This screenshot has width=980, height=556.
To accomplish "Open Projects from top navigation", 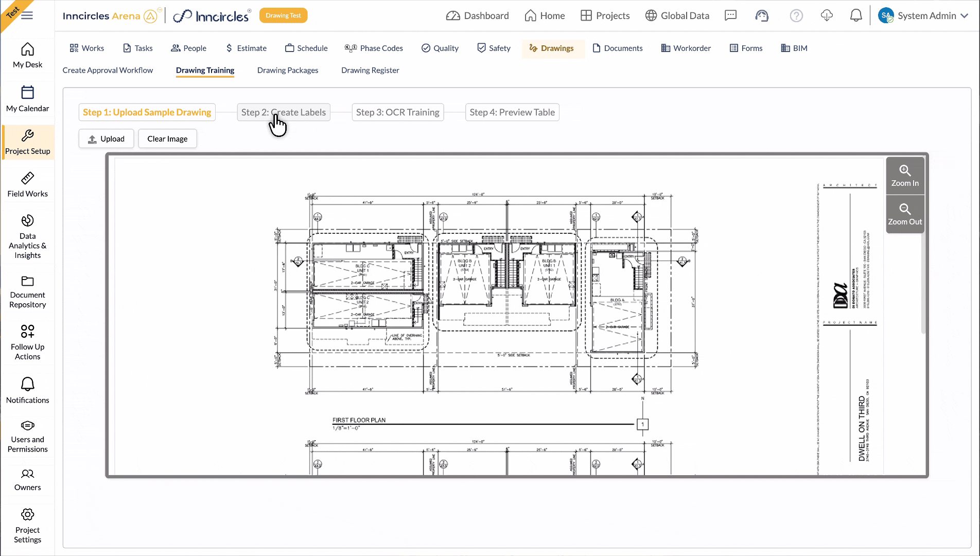I will pos(605,15).
